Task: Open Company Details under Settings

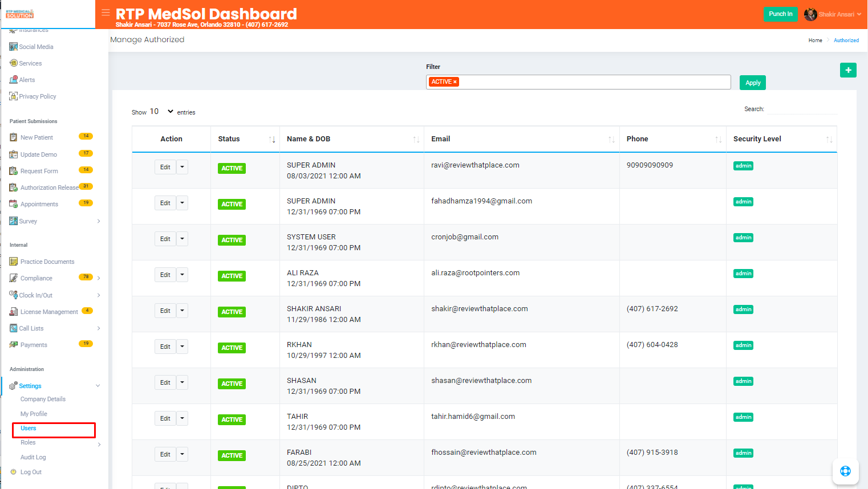Action: click(x=43, y=399)
